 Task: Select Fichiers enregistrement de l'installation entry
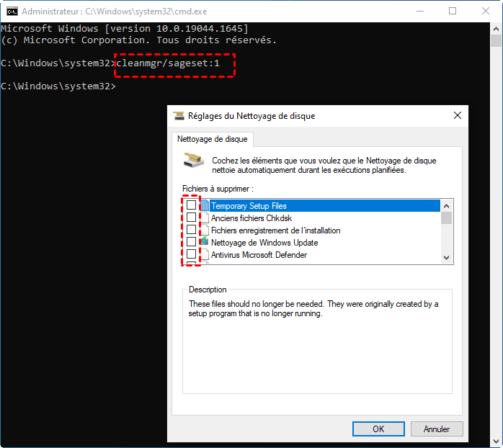pos(275,230)
